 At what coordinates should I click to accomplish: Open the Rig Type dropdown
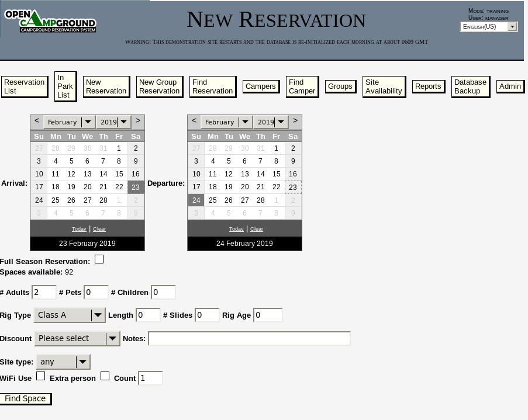point(98,315)
